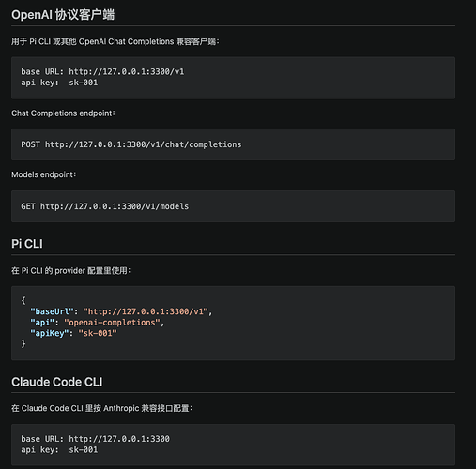Click api key line in Claude Code block
This screenshot has width=476, height=469.
59,449
